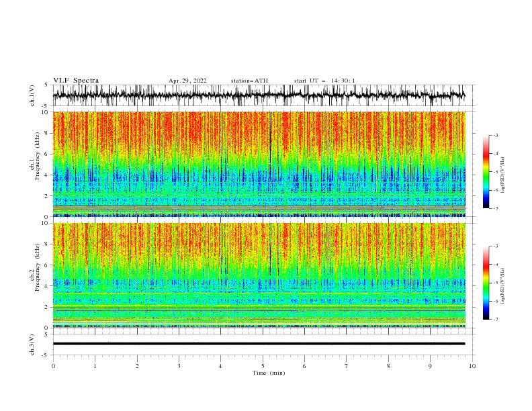The image size is (532, 411).
Task: Click the '10' kHz tick of ch.1 spectrogram
Action: pyautogui.click(x=46, y=112)
